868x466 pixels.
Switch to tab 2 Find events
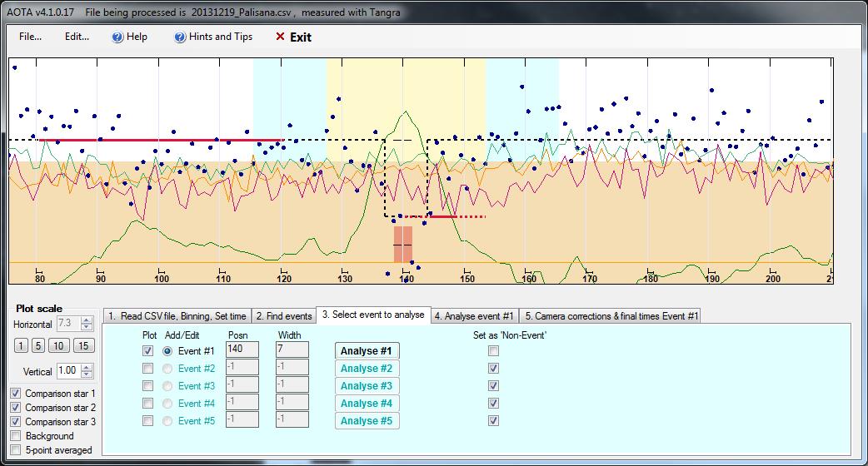coord(284,315)
